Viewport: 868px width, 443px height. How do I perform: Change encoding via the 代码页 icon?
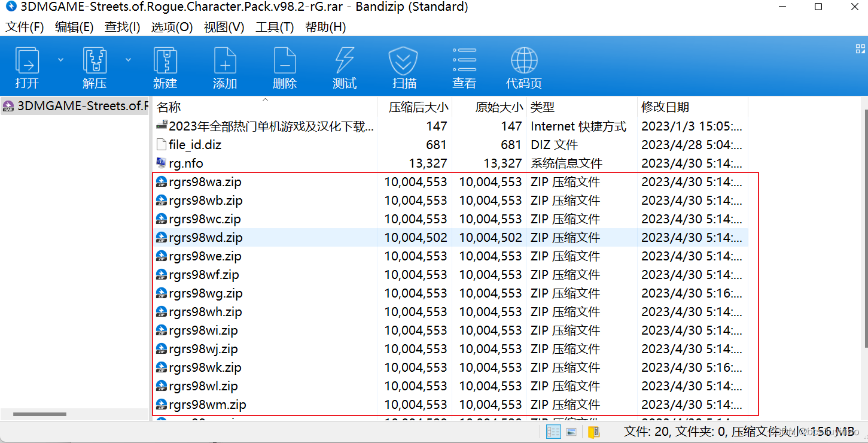(524, 66)
